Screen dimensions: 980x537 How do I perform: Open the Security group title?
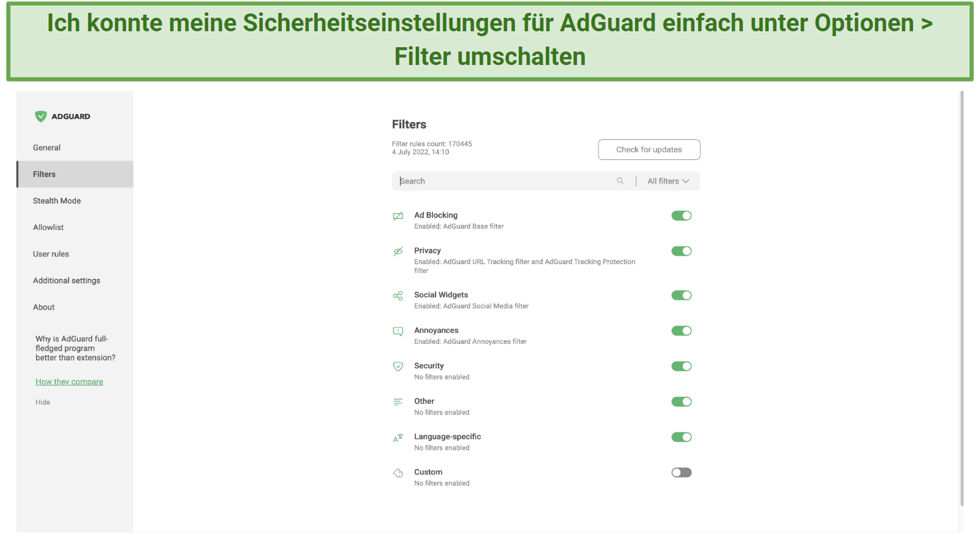(429, 366)
